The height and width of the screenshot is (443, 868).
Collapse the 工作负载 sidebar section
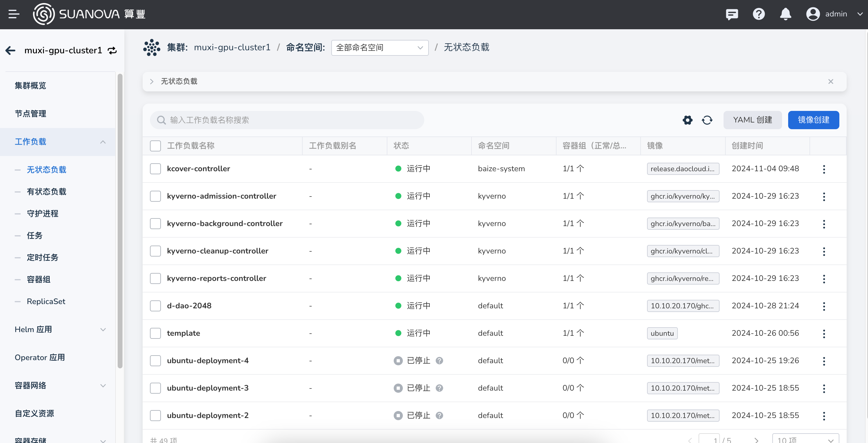coord(103,142)
